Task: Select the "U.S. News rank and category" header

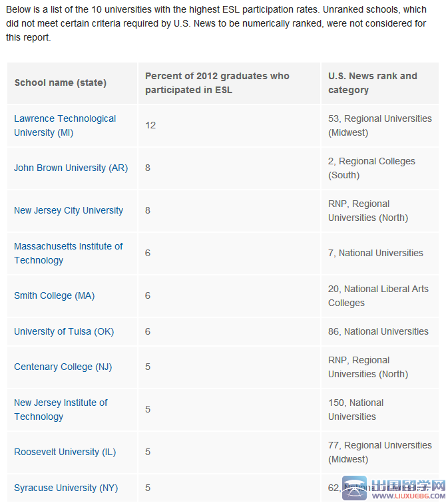Action: tap(373, 83)
